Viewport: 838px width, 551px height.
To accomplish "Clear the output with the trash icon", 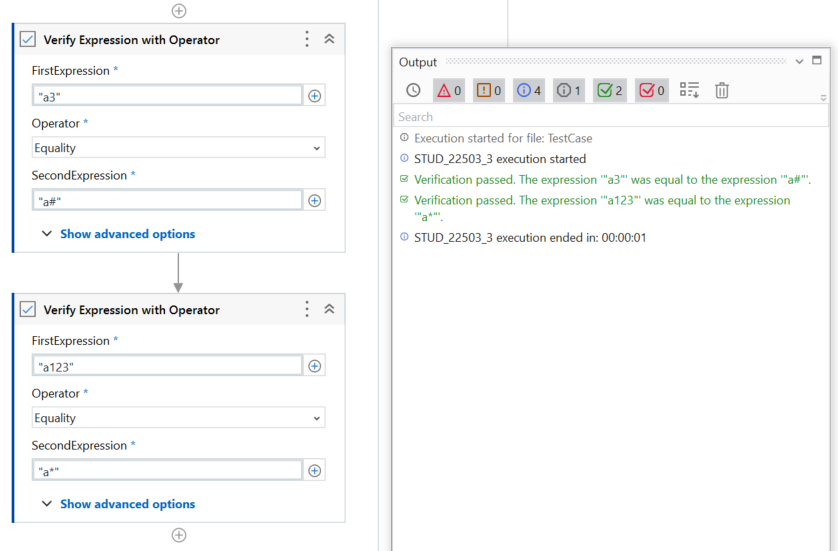I will [x=722, y=90].
